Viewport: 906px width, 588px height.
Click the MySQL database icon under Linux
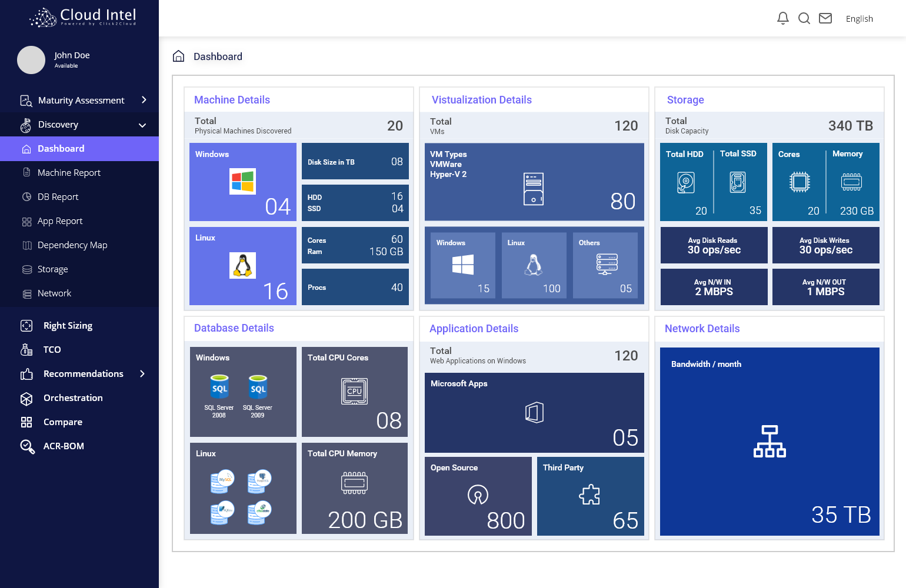222,482
